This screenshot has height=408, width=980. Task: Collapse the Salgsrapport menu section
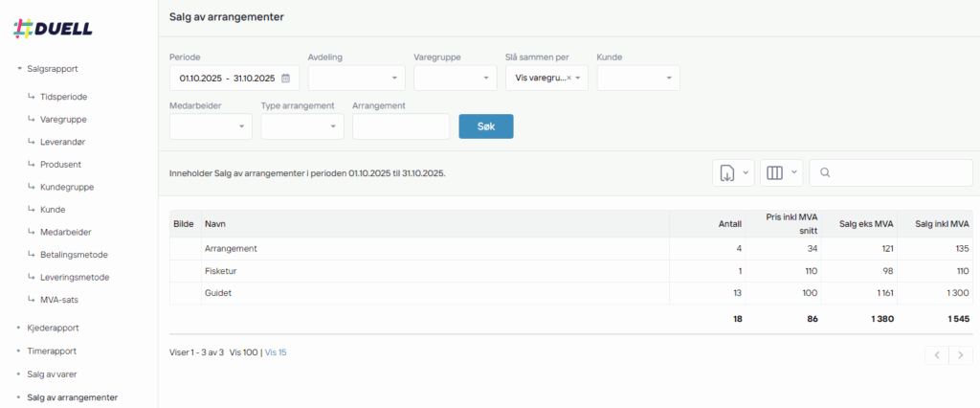coord(53,69)
